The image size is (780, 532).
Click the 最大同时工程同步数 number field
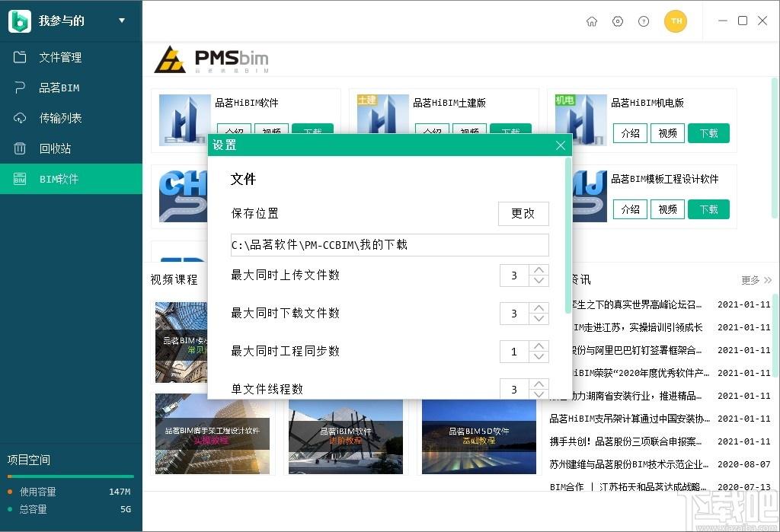514,352
